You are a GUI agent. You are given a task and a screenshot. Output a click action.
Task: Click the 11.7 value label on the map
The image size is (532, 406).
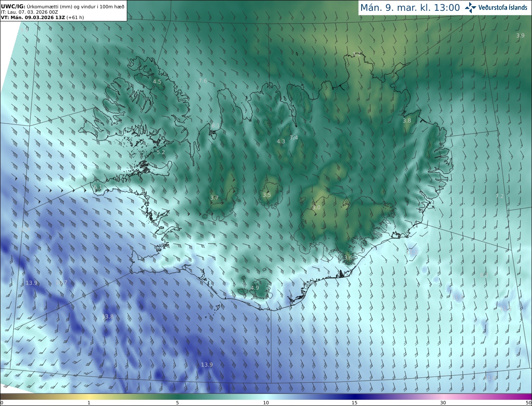pos(62,283)
